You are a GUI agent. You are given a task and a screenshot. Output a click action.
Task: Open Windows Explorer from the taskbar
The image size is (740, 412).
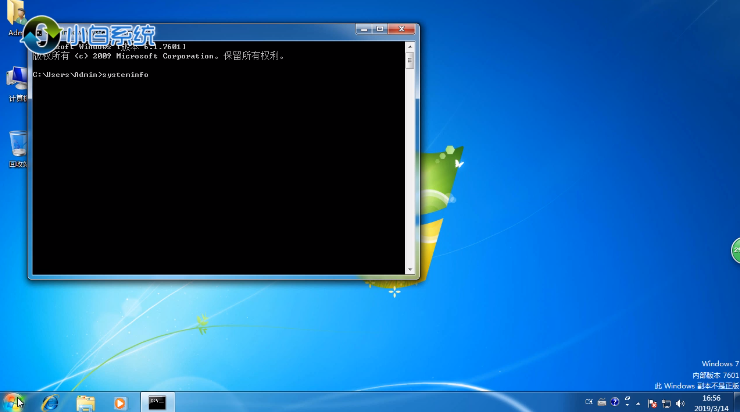[x=86, y=402]
